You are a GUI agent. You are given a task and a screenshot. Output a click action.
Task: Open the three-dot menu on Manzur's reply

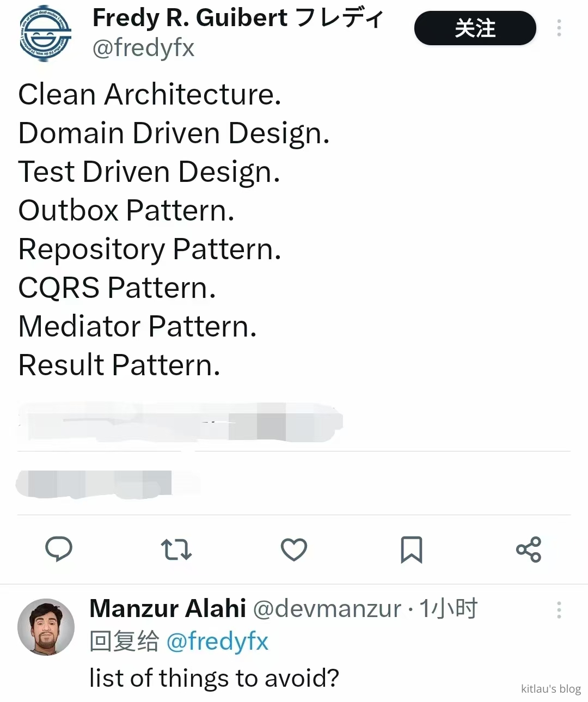pos(559,610)
